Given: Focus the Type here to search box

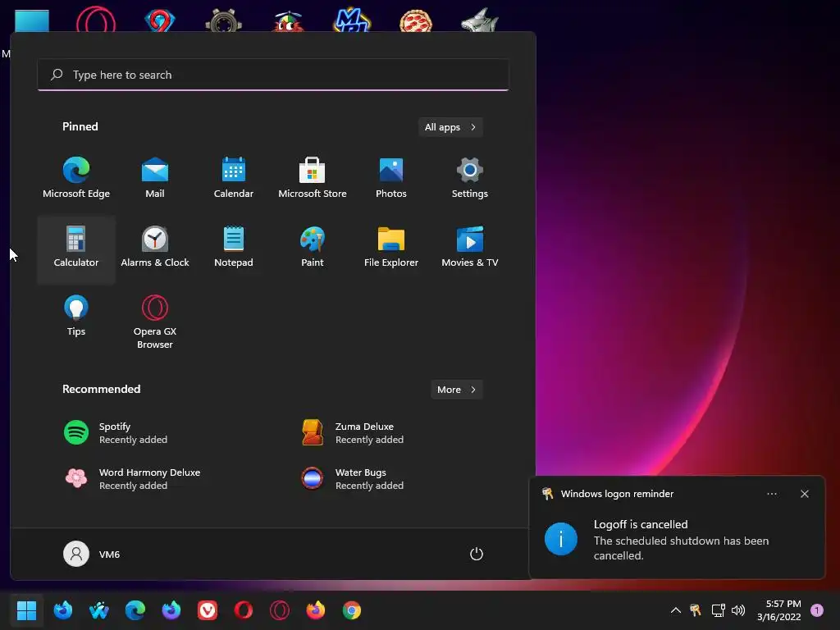Looking at the screenshot, I should [273, 75].
